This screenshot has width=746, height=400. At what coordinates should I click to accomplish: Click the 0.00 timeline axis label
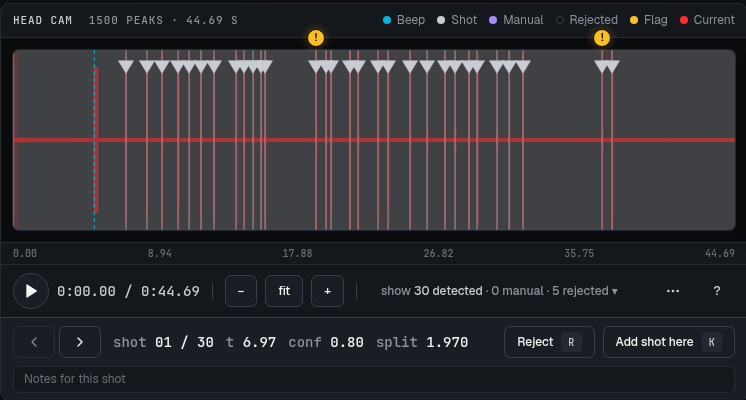[x=25, y=254]
